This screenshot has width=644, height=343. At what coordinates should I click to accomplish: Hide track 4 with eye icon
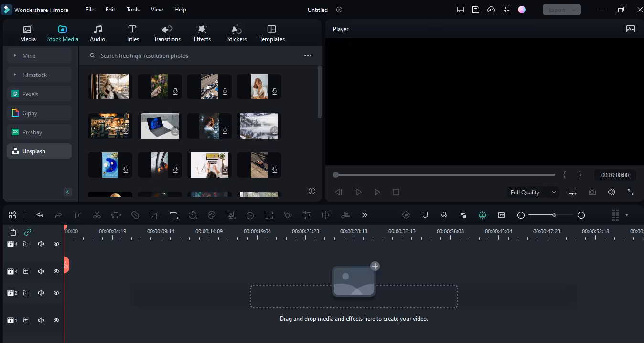pos(56,244)
